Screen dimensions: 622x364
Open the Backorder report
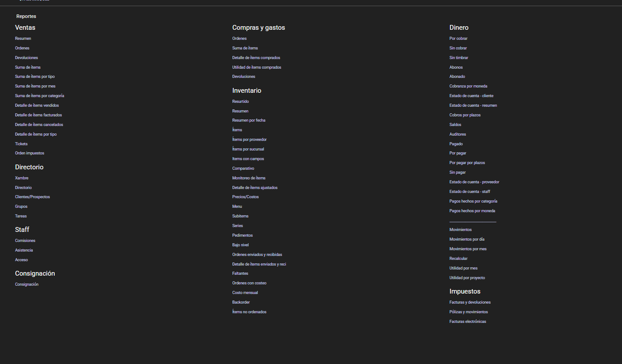(241, 302)
